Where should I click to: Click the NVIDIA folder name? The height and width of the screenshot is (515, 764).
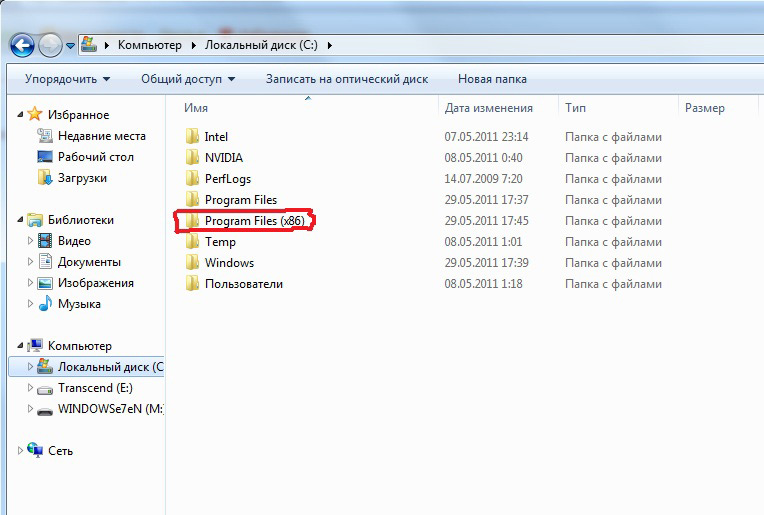224,158
